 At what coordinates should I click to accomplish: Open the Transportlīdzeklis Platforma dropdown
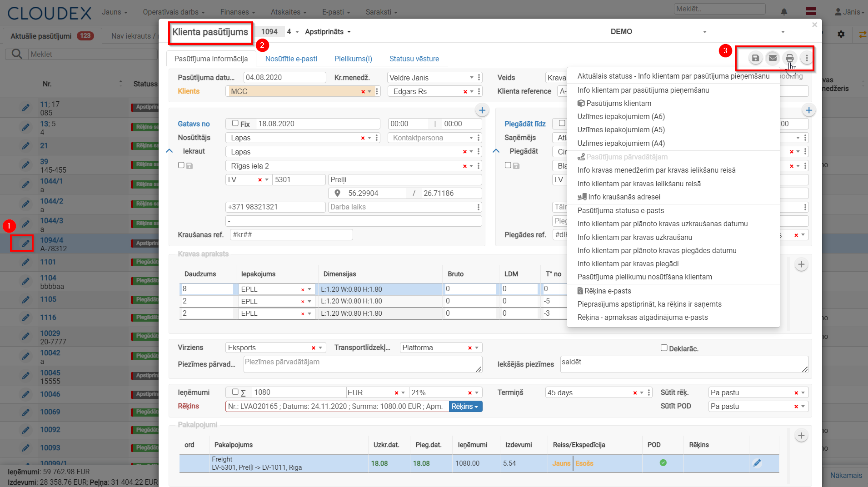click(x=477, y=348)
